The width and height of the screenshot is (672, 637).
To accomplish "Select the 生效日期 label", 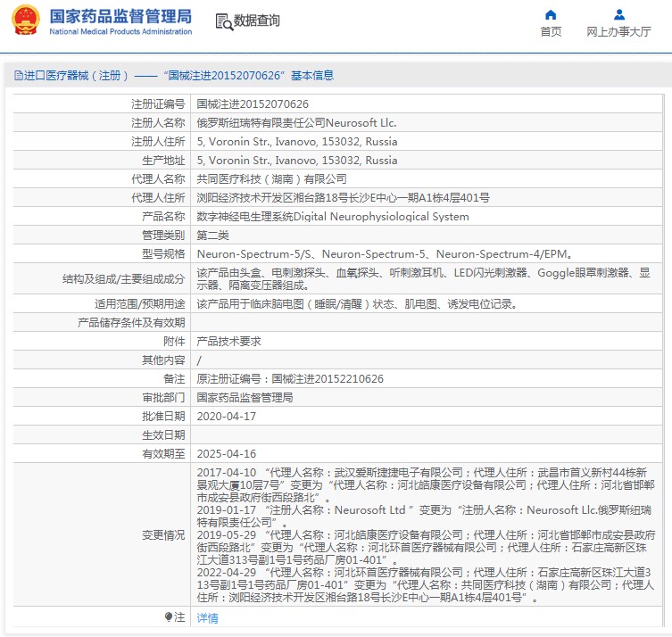I will pyautogui.click(x=163, y=435).
